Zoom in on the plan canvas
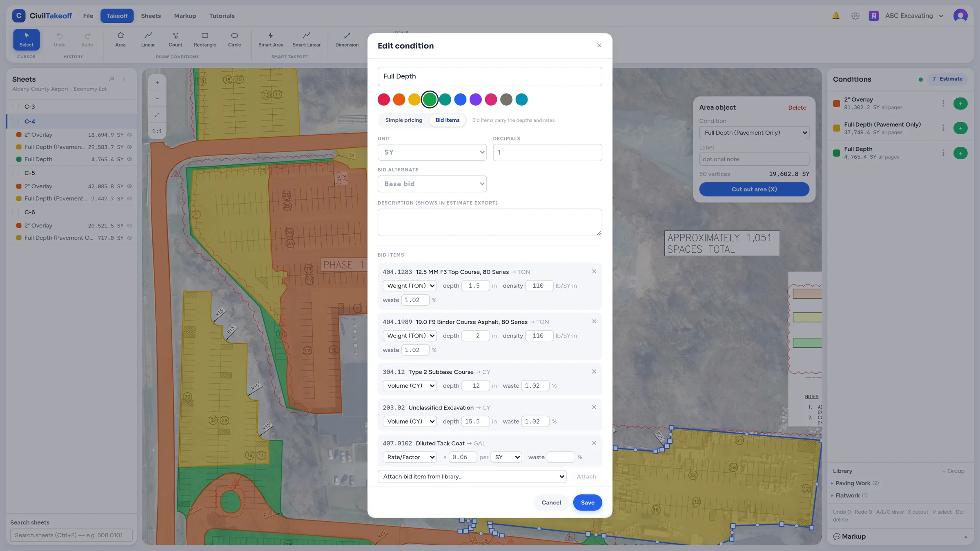The image size is (980, 551). [x=157, y=82]
